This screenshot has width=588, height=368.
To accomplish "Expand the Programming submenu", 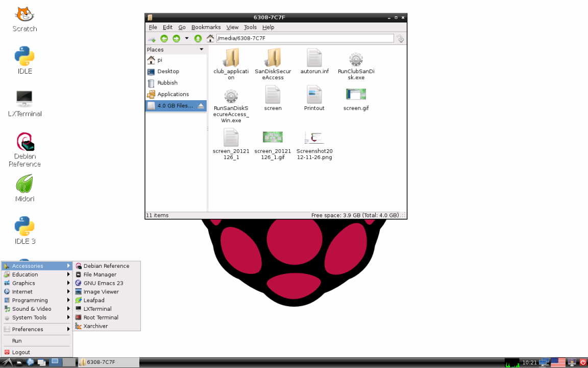I will (x=37, y=301).
